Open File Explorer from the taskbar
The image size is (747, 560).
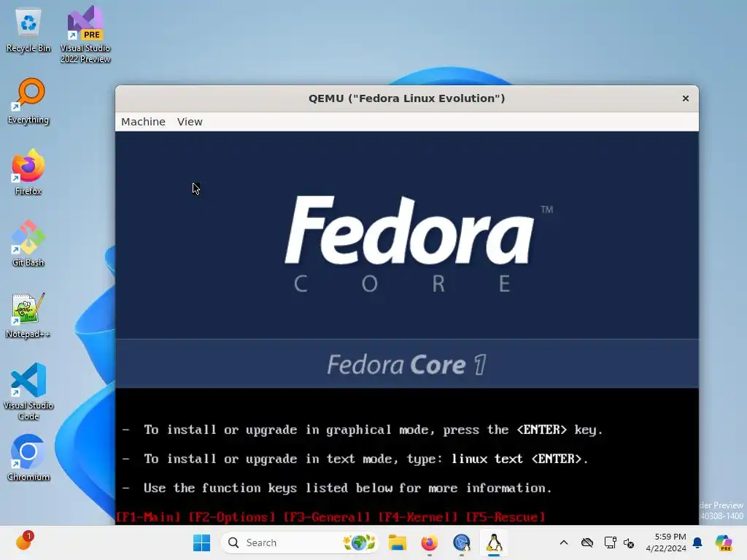(x=397, y=542)
